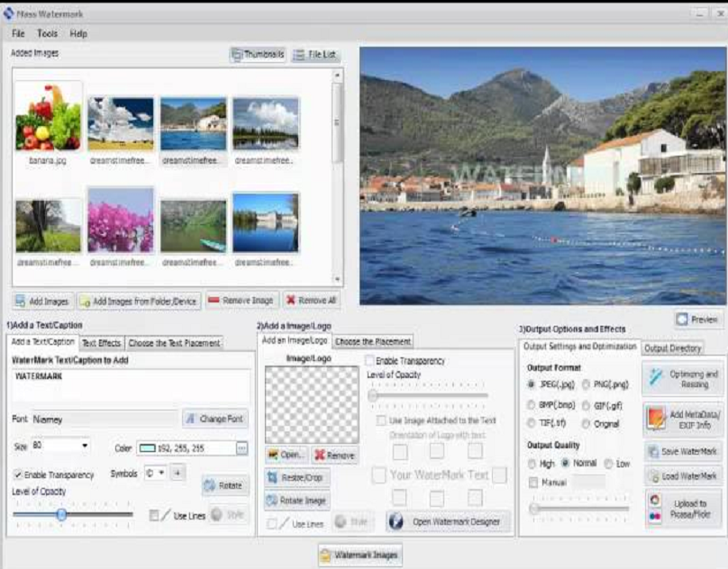
Task: Open Optimizing and Resizing options
Action: coord(683,379)
